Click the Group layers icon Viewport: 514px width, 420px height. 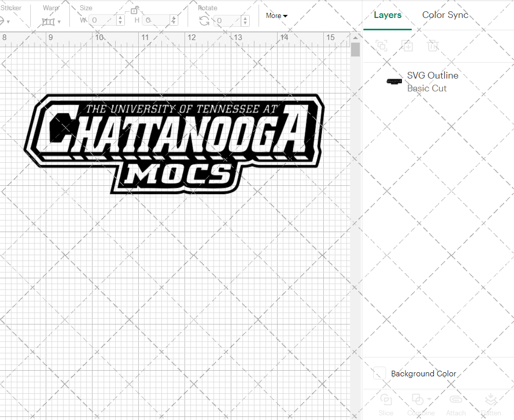(x=382, y=46)
